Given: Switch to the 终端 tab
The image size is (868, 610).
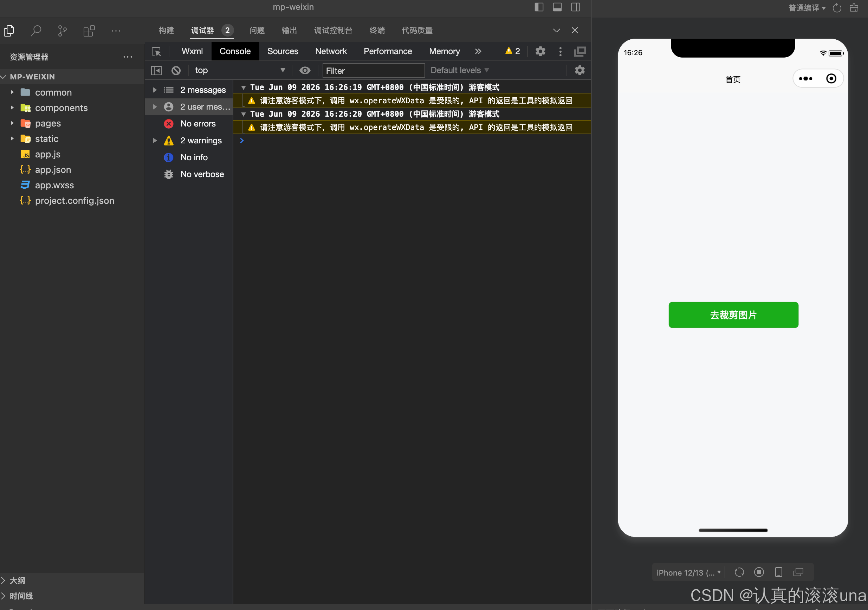Looking at the screenshot, I should (377, 31).
